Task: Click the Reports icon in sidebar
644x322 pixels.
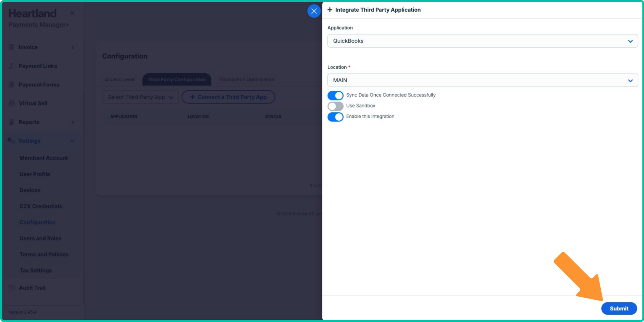Action: coord(12,122)
